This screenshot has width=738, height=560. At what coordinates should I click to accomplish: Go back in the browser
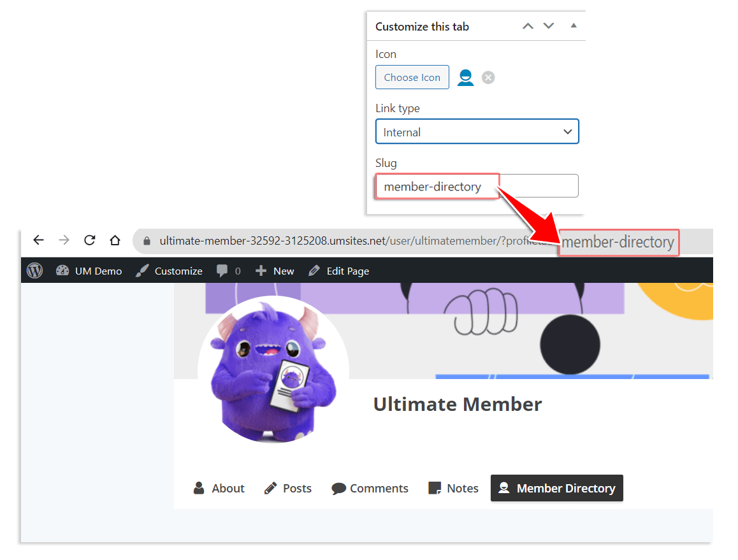39,240
